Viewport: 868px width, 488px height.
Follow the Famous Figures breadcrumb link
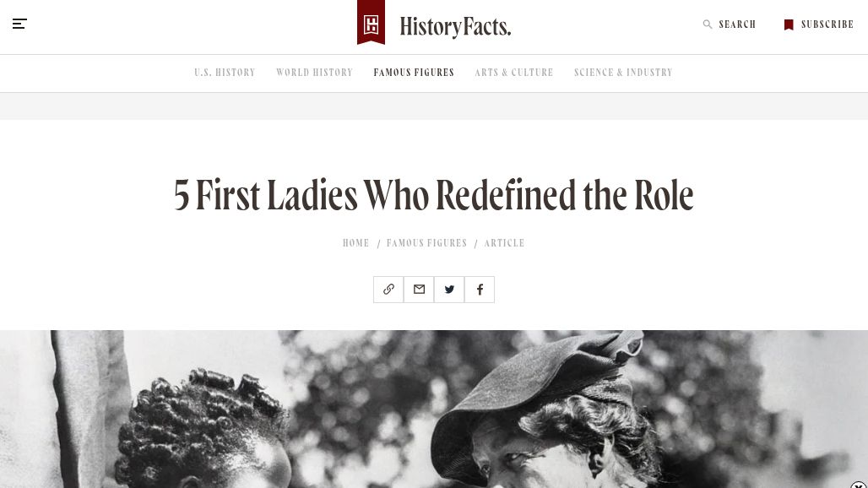click(x=426, y=243)
